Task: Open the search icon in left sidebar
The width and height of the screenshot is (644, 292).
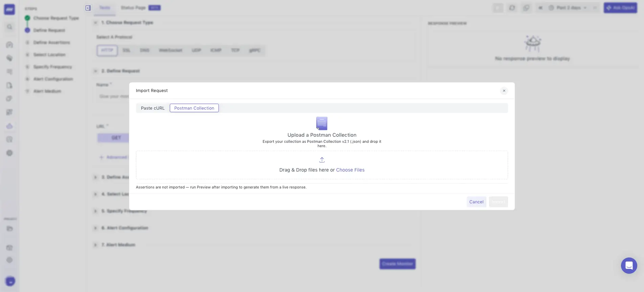Action: point(9,27)
